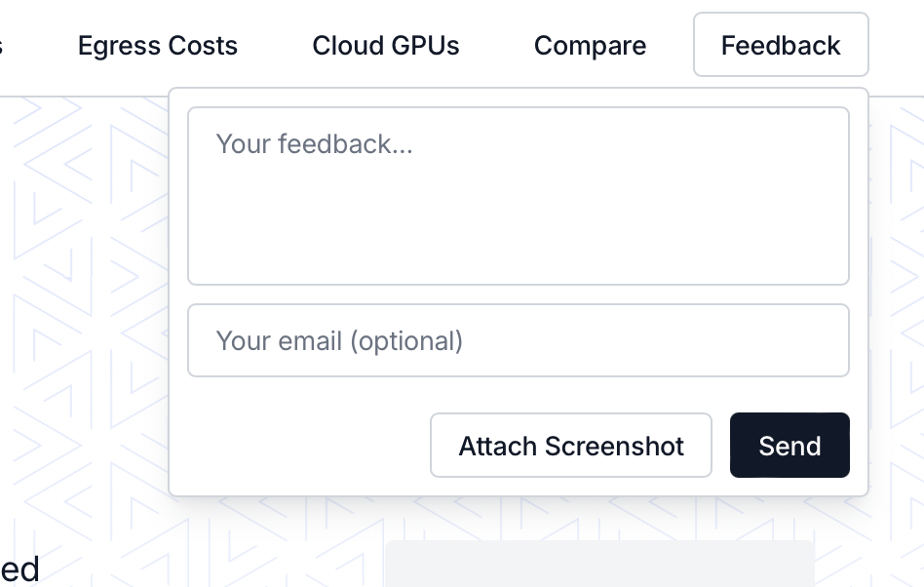Focus the Your email (optional) field
Viewport: 924px width, 587px height.
[518, 340]
